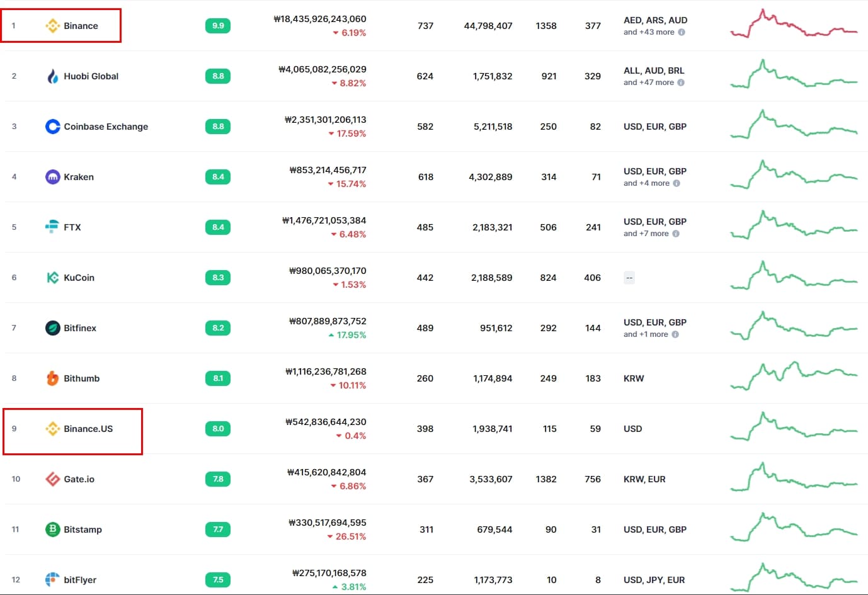Go to Coinbase Exchange page

[x=106, y=127]
